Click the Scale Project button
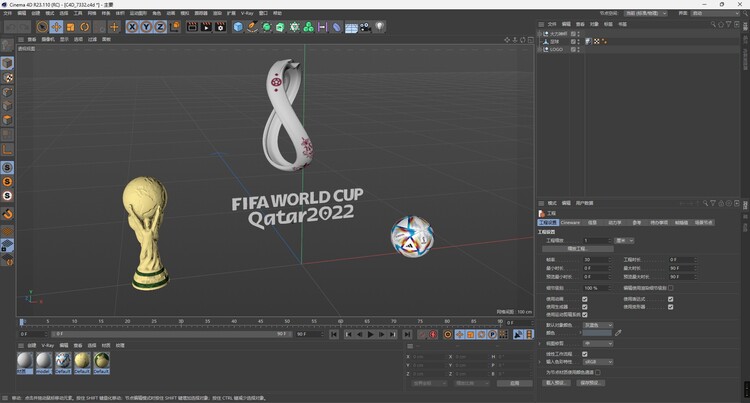 (578, 249)
